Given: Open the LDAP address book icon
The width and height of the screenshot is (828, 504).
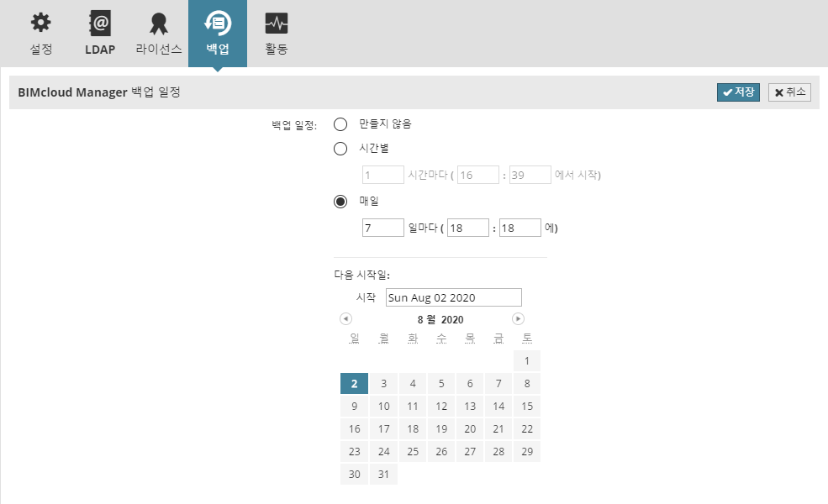Looking at the screenshot, I should click(100, 24).
